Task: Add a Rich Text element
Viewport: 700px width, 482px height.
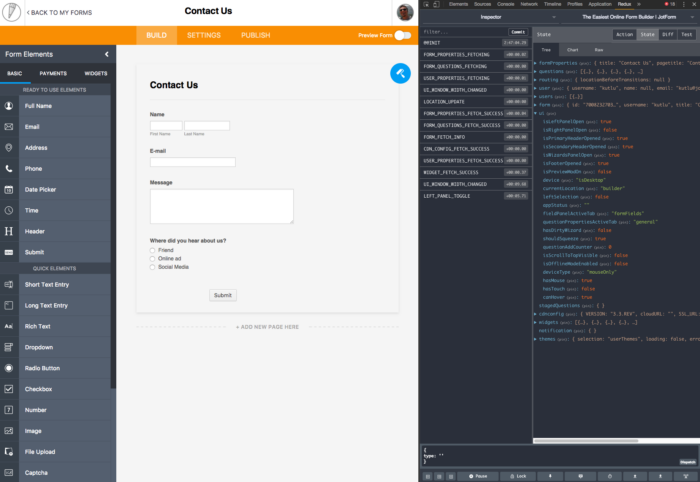Action: pos(55,326)
